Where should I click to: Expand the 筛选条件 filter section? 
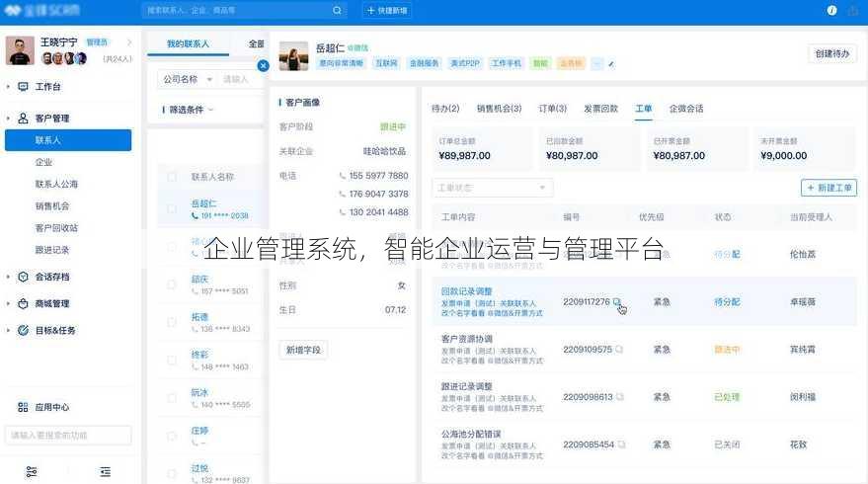[188, 110]
